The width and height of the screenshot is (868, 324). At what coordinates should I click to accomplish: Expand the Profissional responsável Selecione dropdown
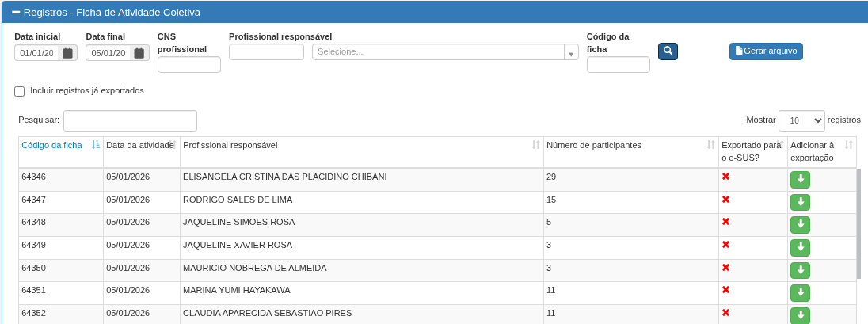[445, 52]
